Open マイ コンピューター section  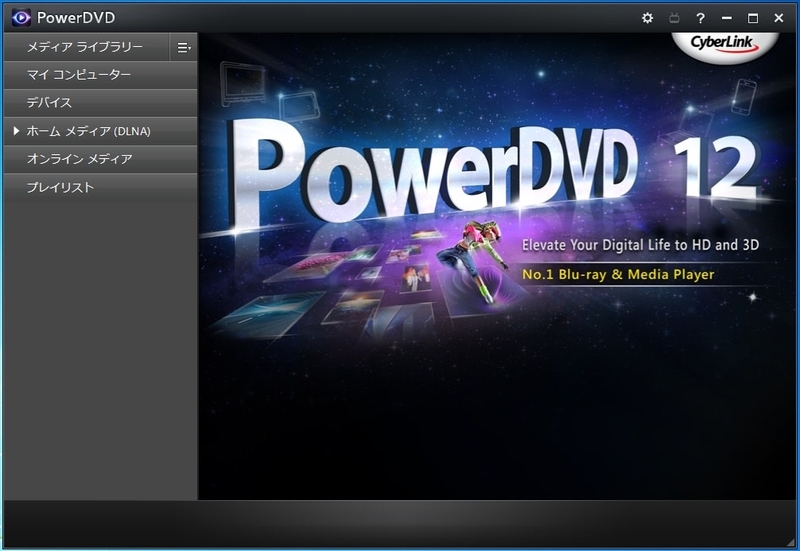click(x=101, y=75)
